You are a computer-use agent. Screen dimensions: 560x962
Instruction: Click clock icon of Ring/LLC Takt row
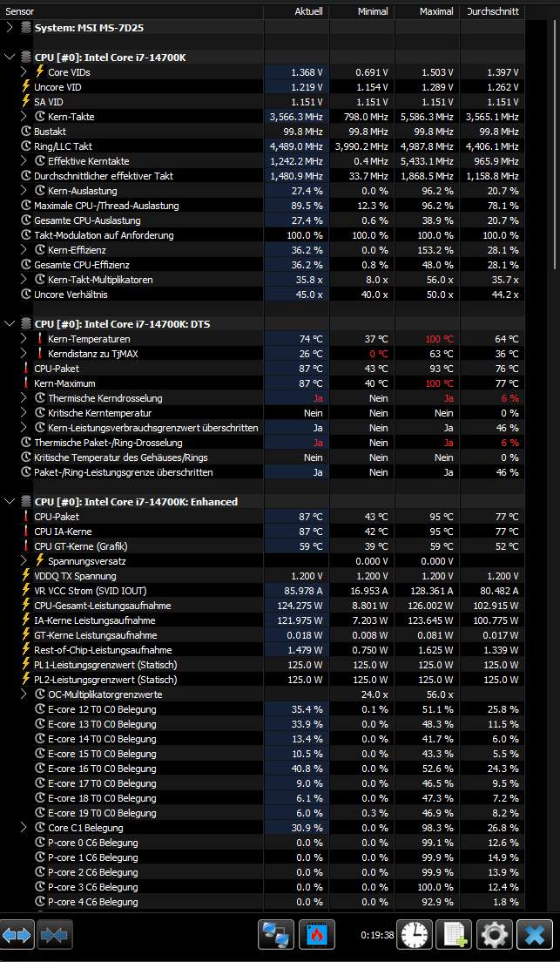(x=26, y=146)
